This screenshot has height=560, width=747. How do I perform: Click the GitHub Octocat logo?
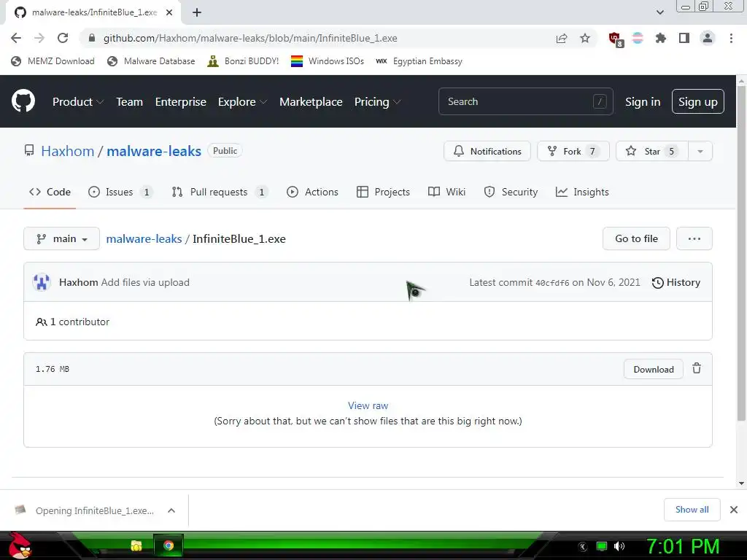23,101
